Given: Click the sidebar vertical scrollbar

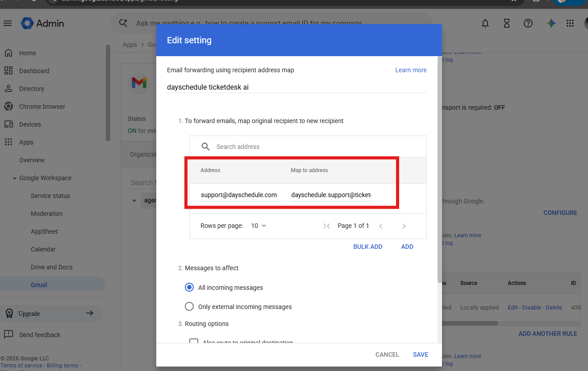Looking at the screenshot, I should pos(108,93).
